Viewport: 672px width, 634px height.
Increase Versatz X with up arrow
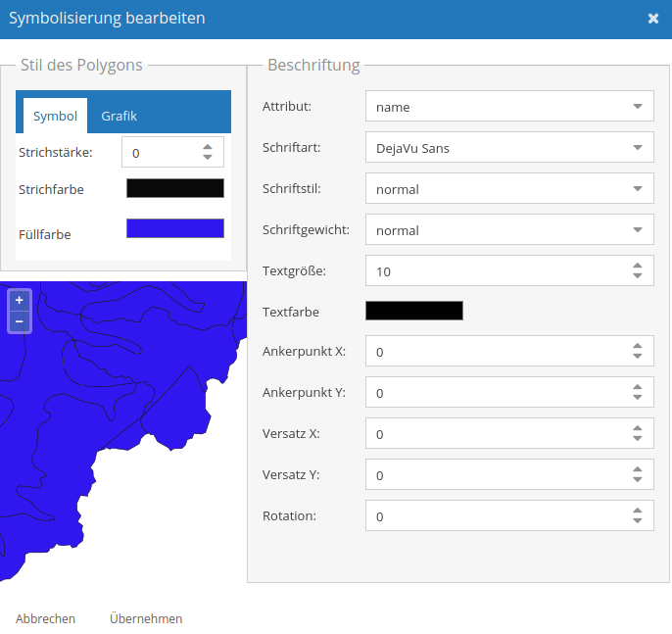(638, 428)
